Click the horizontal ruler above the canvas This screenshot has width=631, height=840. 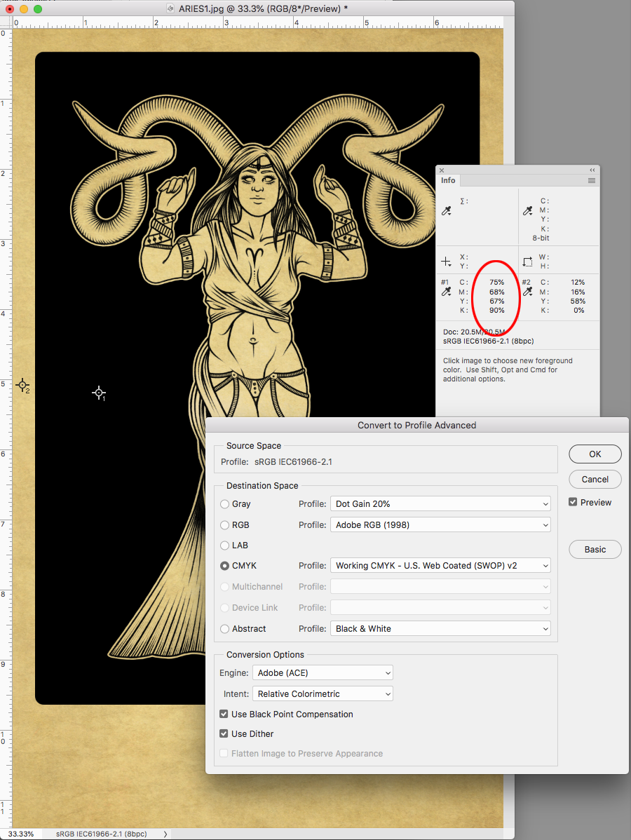(257, 22)
